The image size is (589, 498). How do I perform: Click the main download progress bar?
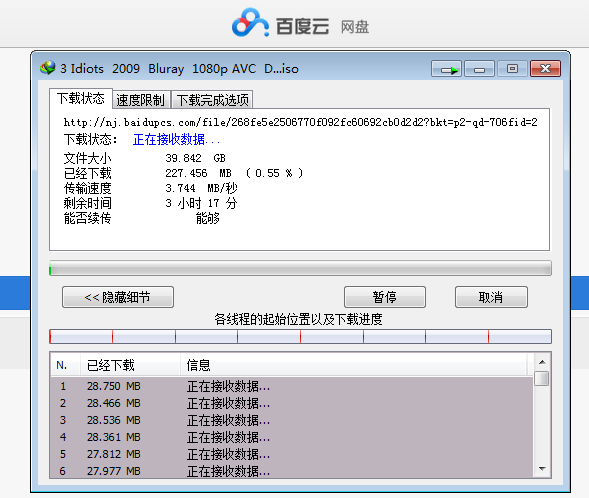pyautogui.click(x=300, y=268)
